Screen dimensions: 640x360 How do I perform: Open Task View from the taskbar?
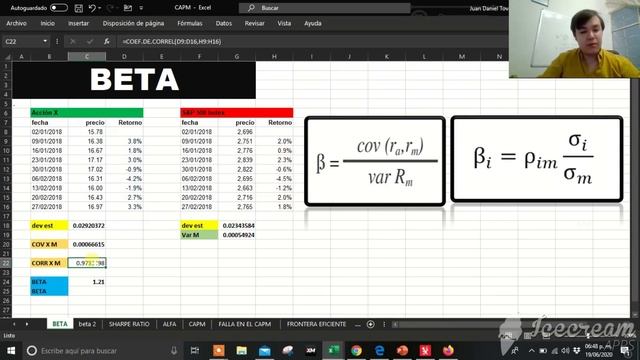[x=195, y=351]
